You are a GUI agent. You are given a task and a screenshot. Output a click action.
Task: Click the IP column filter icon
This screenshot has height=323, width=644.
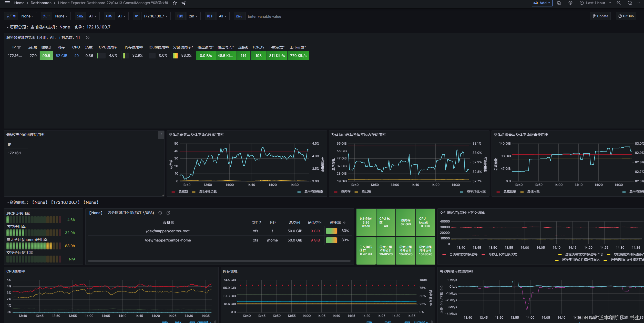point(19,47)
